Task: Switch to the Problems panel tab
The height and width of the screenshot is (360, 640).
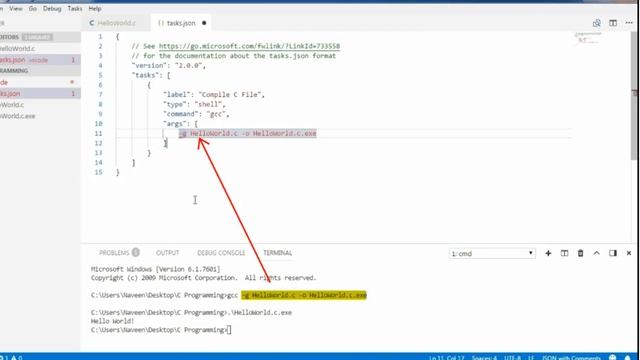Action: tap(119, 253)
